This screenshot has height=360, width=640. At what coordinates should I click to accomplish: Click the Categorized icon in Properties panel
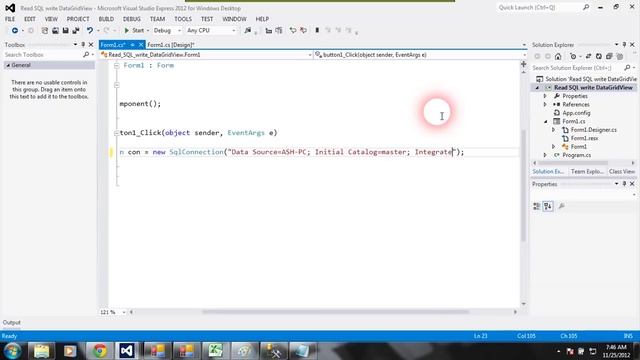pos(537,207)
